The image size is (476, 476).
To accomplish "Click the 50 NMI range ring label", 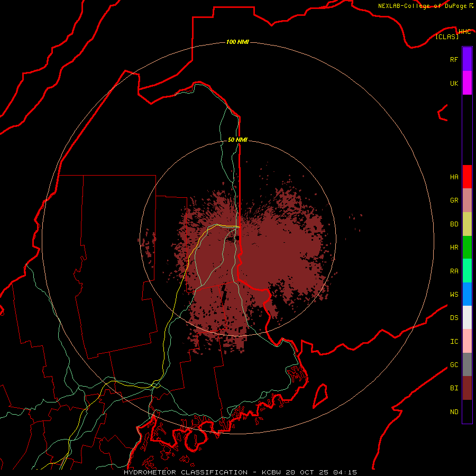I will click(x=237, y=140).
